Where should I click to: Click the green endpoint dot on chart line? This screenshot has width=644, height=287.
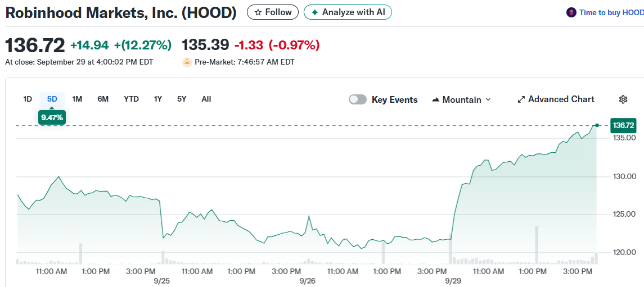pos(597,125)
